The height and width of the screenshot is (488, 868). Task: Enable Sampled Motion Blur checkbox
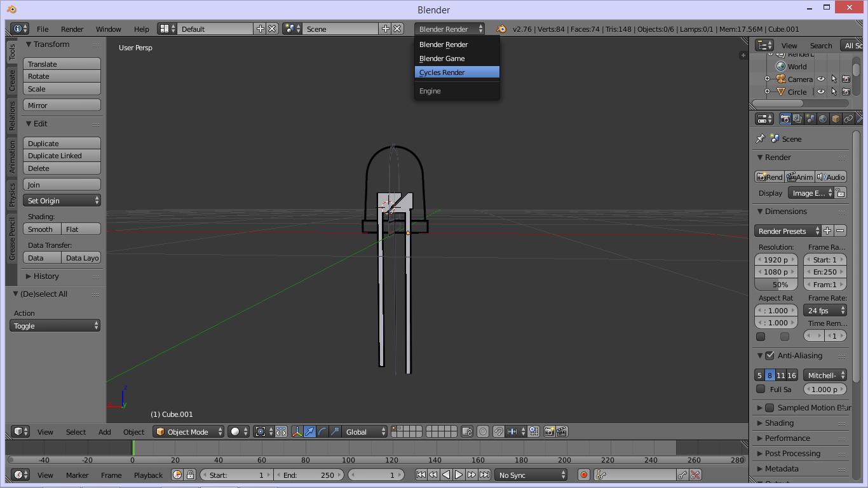click(x=770, y=408)
